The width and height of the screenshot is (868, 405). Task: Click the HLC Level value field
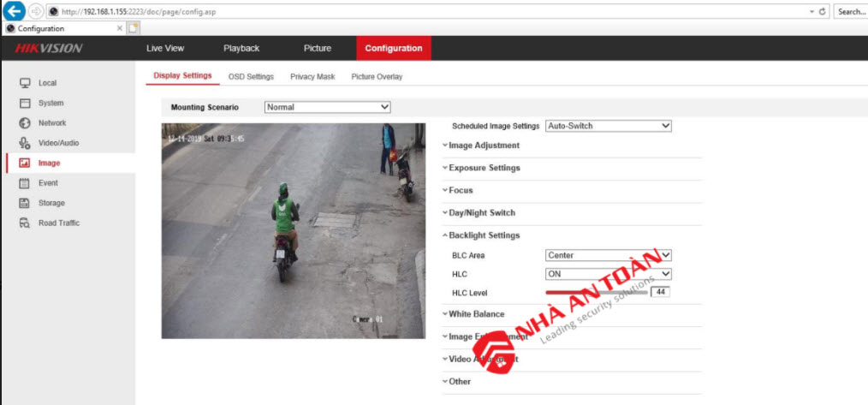click(659, 292)
